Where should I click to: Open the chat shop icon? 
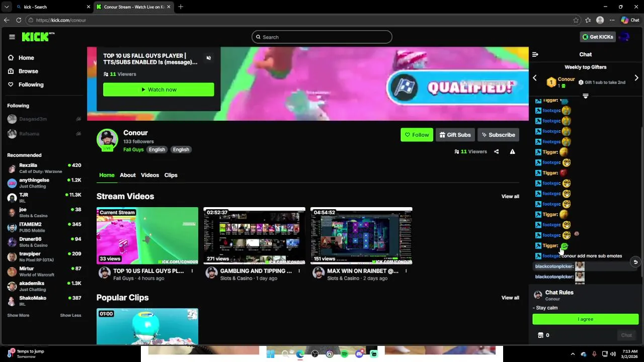coord(541,335)
